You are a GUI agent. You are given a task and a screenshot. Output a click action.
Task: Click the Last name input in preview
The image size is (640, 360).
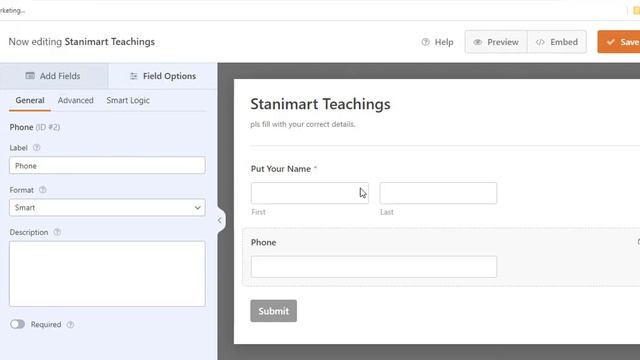click(438, 193)
